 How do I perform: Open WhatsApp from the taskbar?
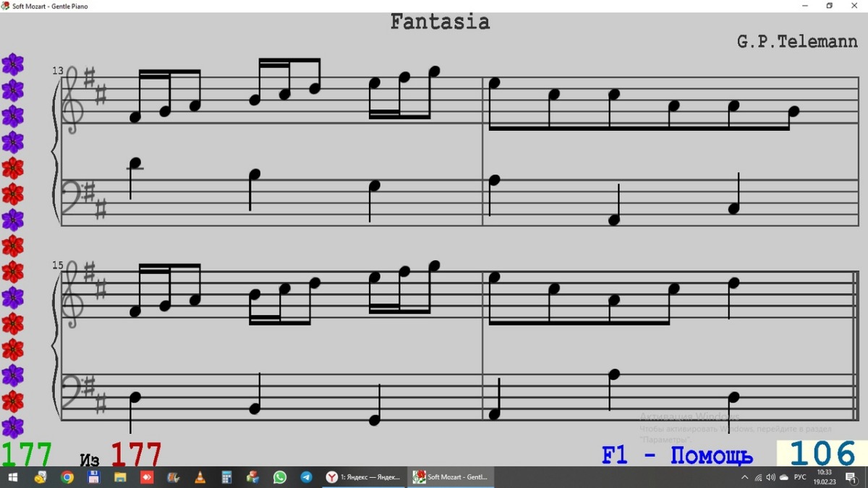pos(280,477)
